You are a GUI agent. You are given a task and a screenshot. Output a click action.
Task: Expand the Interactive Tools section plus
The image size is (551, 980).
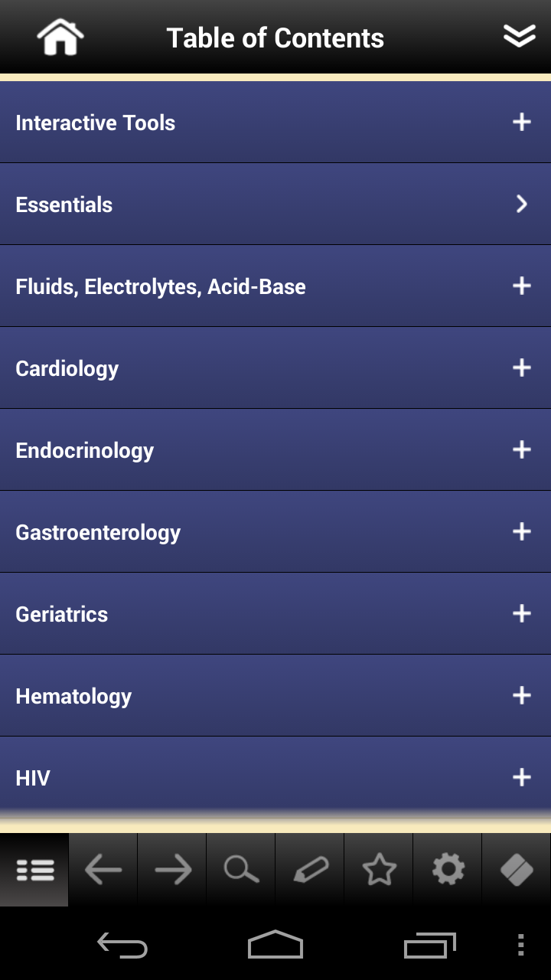[522, 122]
